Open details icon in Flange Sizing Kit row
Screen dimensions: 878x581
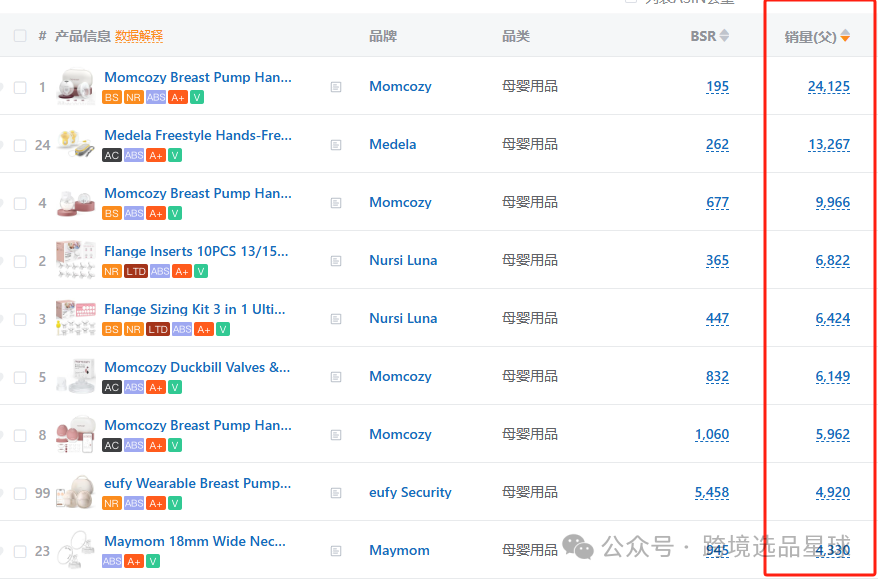[336, 319]
